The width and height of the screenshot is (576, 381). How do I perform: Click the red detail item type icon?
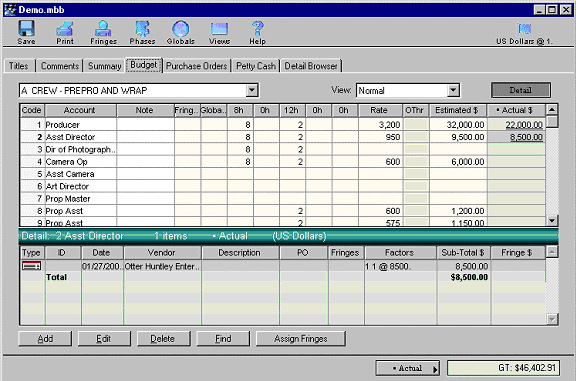tap(32, 266)
